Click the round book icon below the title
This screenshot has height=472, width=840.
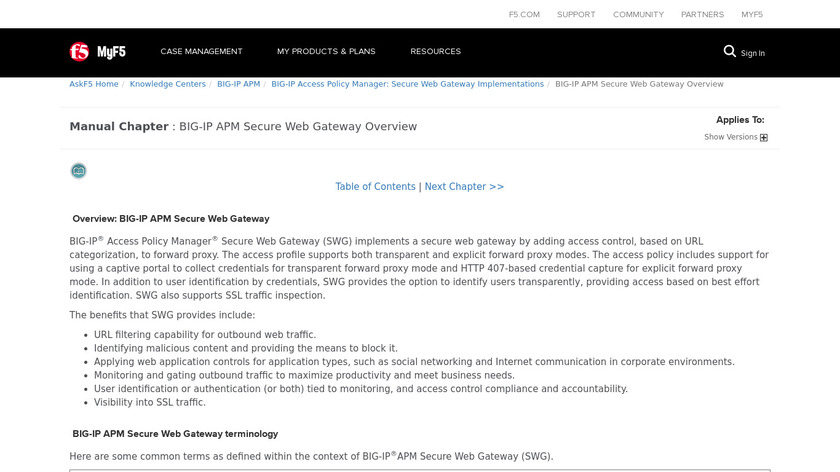pos(78,171)
